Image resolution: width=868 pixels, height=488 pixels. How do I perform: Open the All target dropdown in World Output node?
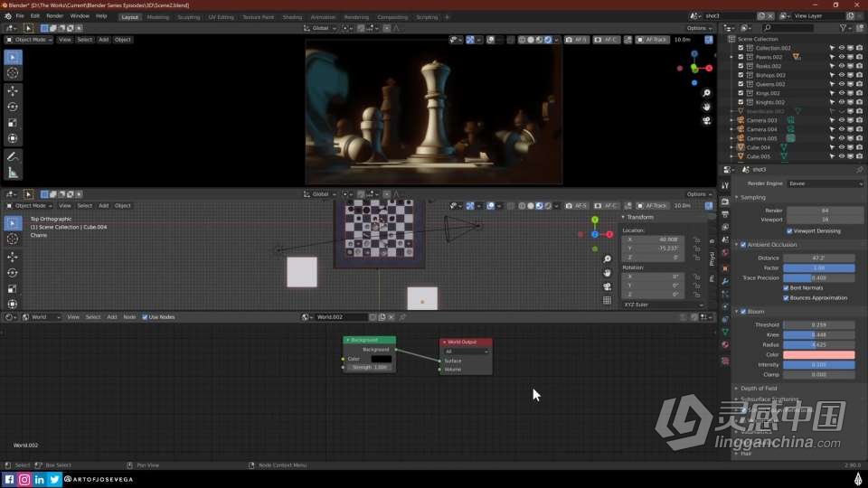[x=467, y=352]
